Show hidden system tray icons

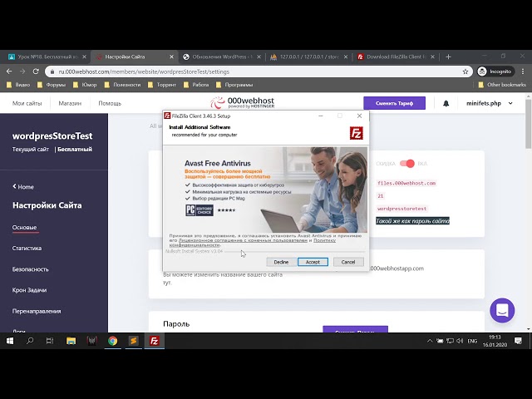pyautogui.click(x=430, y=341)
